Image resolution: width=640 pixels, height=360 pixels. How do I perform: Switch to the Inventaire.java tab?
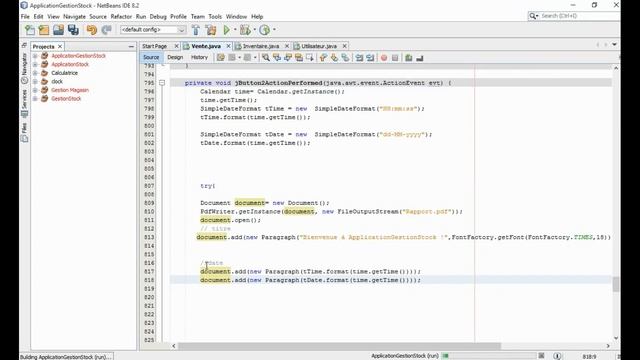tap(261, 46)
